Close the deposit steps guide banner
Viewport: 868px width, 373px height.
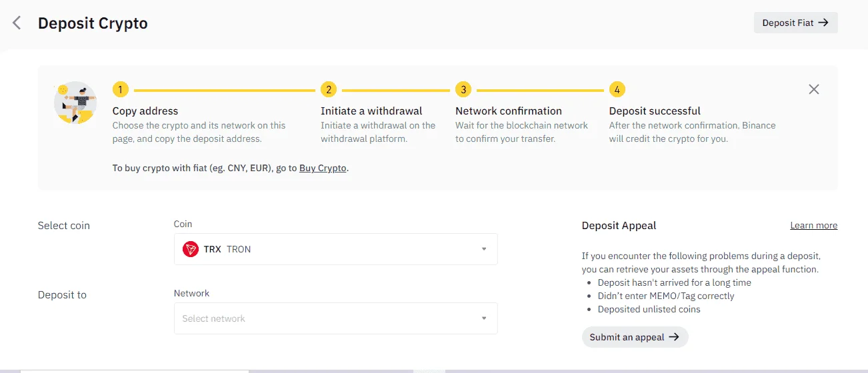[x=813, y=89]
